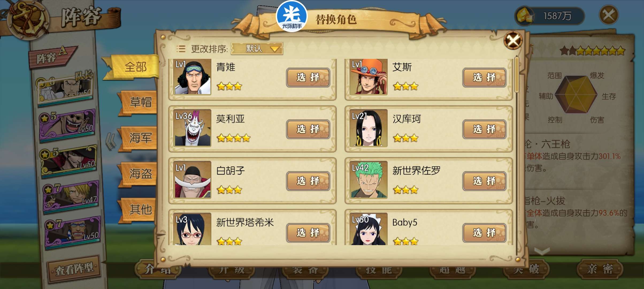The height and width of the screenshot is (289, 644).
Task: Open the 默认 sort order dropdown
Action: pyautogui.click(x=257, y=49)
